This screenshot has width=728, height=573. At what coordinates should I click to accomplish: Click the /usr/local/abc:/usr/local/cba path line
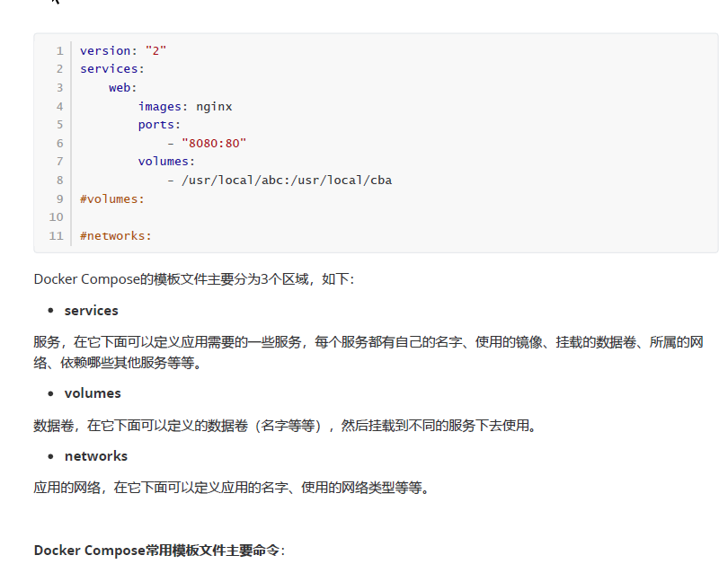pos(286,180)
